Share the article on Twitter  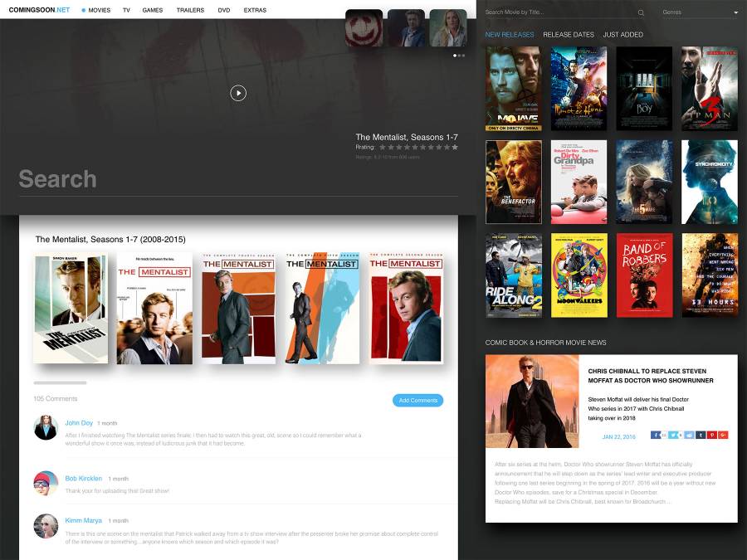[673, 435]
